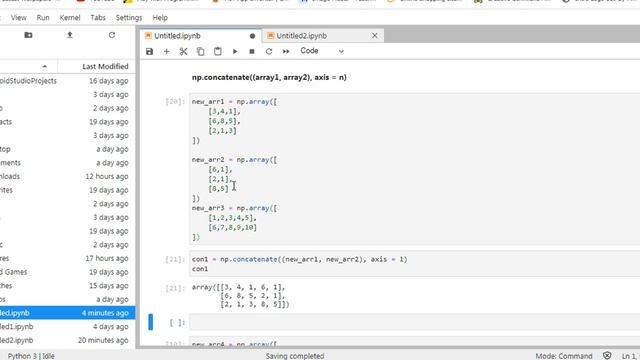
Task: Select the Games folder row
Action: [x=67, y=272]
